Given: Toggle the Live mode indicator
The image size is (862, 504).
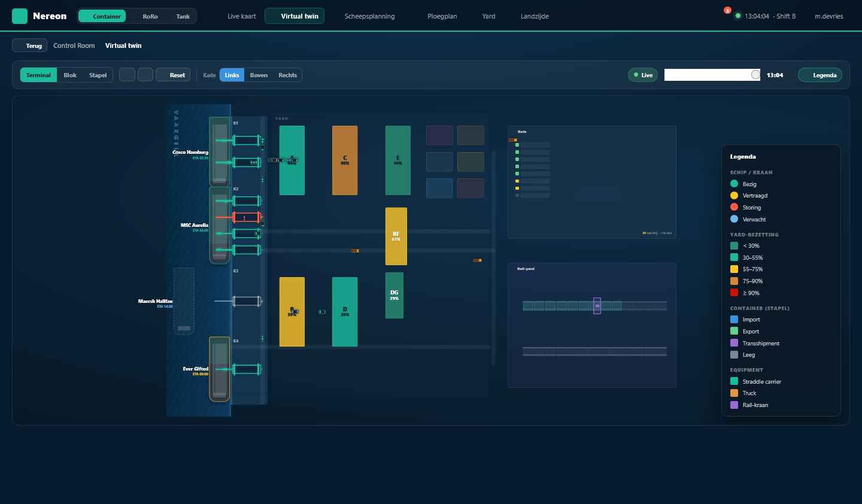Looking at the screenshot, I should click(x=643, y=75).
